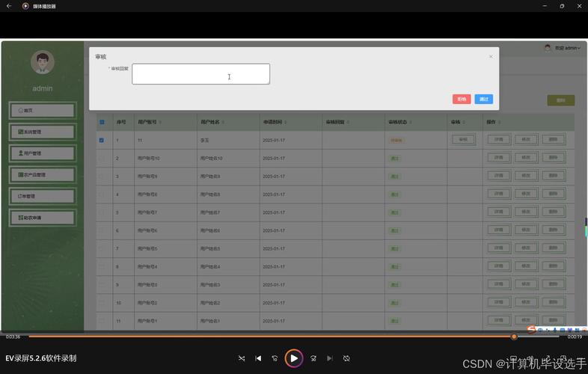Click sort arrows on 用户账号 column

[161, 122]
